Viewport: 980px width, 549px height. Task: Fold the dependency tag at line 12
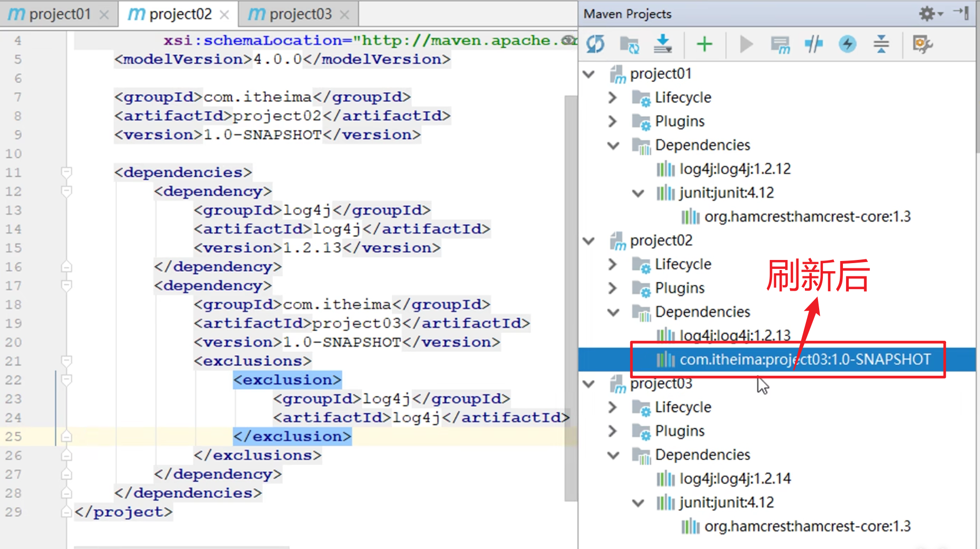pos(66,191)
